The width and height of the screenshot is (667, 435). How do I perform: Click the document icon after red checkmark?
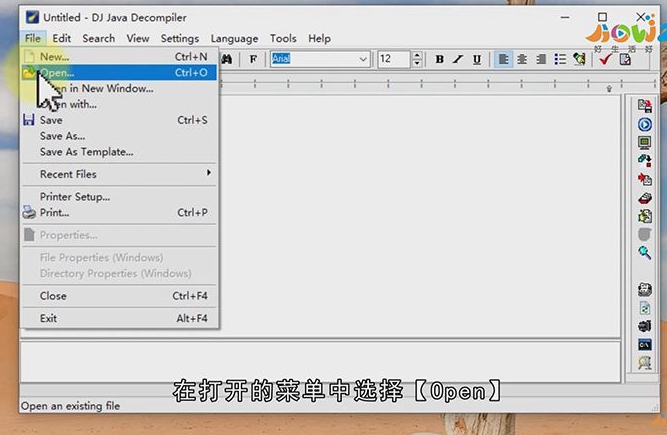point(625,59)
